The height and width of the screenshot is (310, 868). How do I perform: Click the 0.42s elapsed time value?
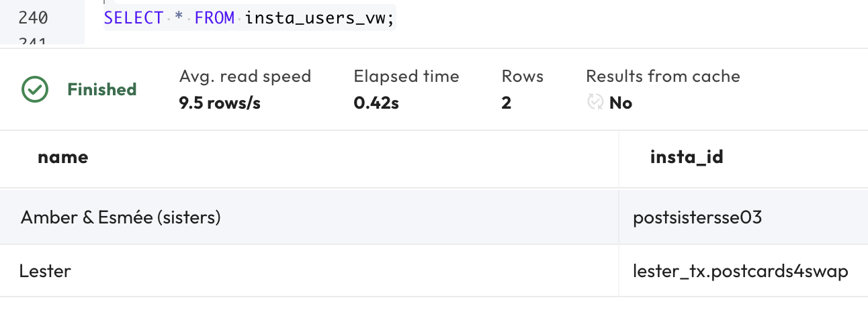[376, 103]
